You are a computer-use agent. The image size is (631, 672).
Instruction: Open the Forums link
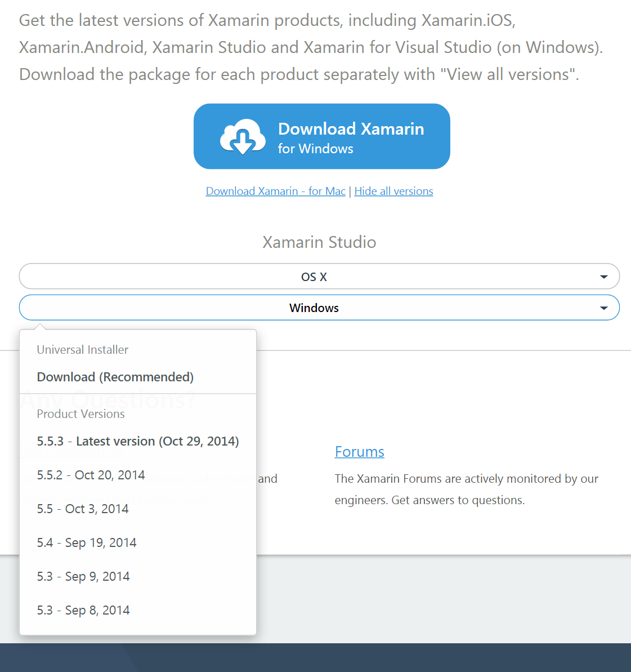tap(360, 452)
